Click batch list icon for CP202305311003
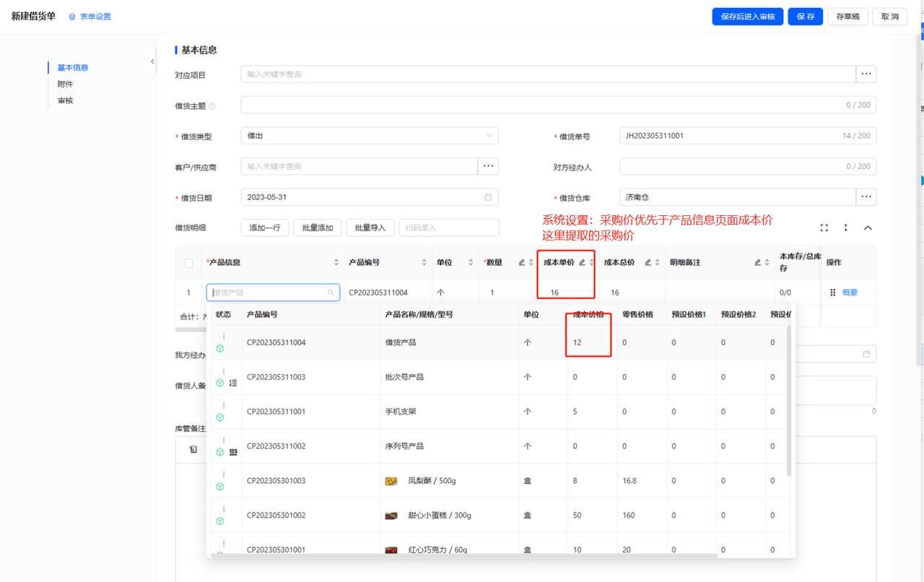This screenshot has height=582, width=924. point(233,383)
